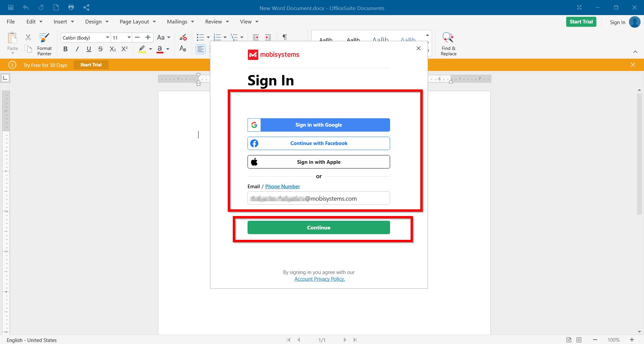Screen dimensions: 644x344
Task: Zoom in using status bar plus
Action: coord(632,340)
